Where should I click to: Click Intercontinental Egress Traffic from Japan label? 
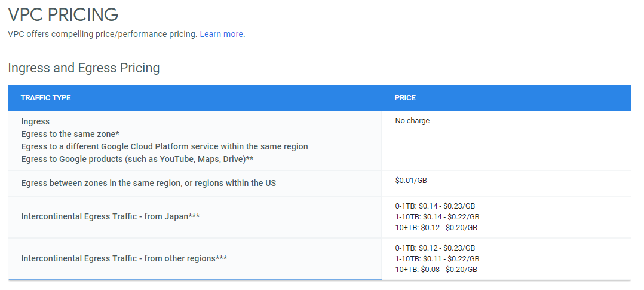coord(110,216)
